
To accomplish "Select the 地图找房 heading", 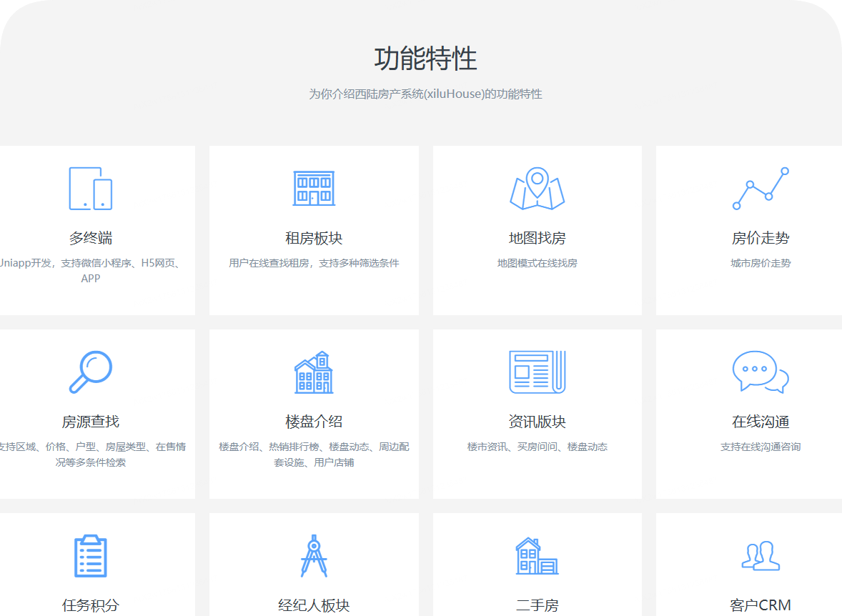I will click(537, 238).
